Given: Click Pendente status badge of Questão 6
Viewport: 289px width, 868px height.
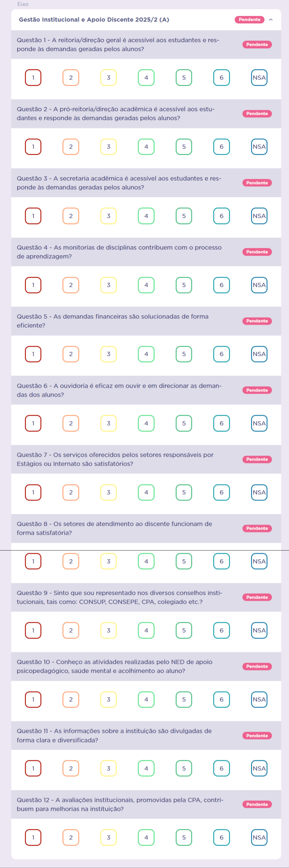Looking at the screenshot, I should 257,390.
